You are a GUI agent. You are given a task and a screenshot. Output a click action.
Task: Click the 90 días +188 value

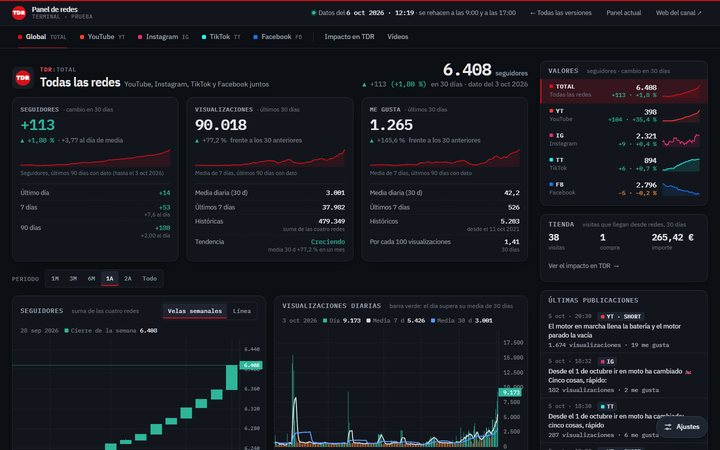163,228
